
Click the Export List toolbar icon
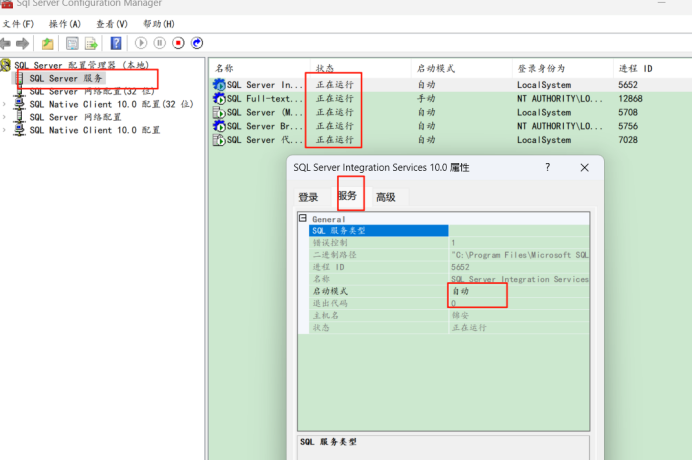pos(91,43)
